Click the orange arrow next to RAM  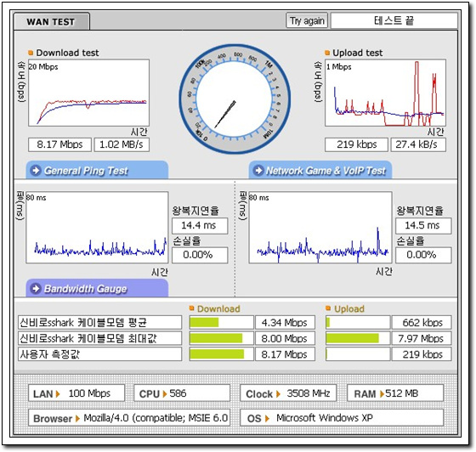pyautogui.click(x=382, y=394)
